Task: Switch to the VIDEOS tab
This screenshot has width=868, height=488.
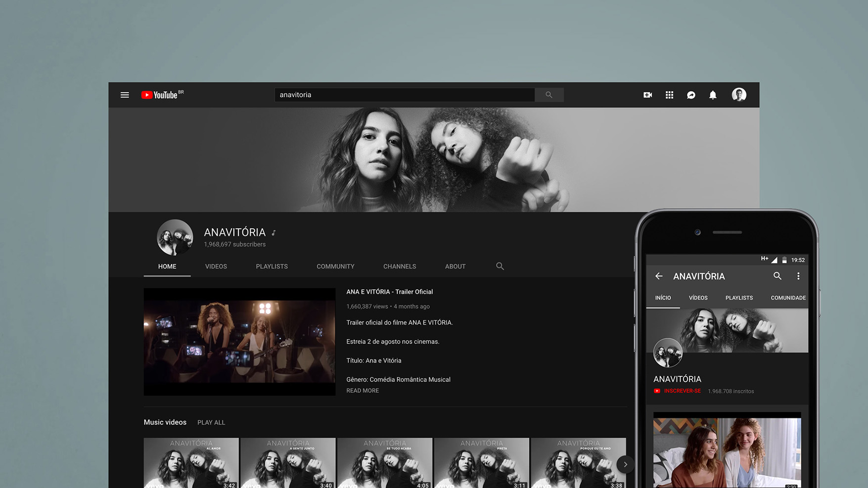Action: (x=216, y=266)
